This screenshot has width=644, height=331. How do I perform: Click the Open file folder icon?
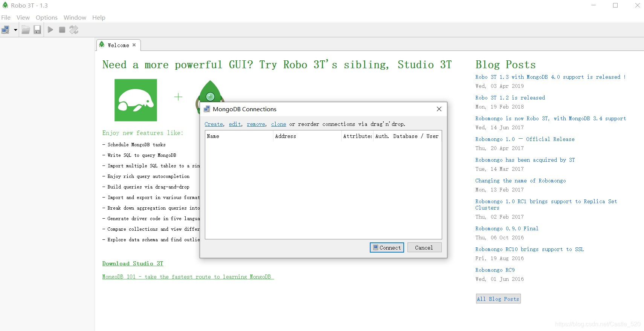point(26,30)
